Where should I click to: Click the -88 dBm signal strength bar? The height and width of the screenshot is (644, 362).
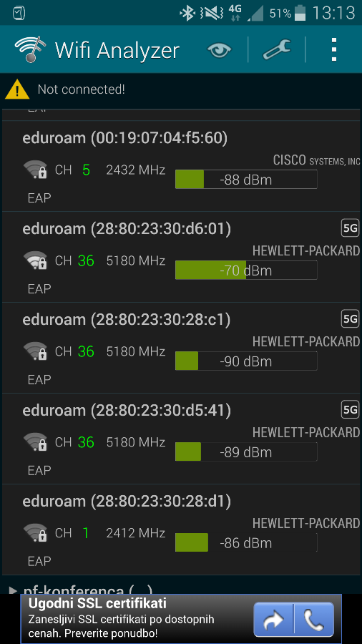pyautogui.click(x=246, y=180)
